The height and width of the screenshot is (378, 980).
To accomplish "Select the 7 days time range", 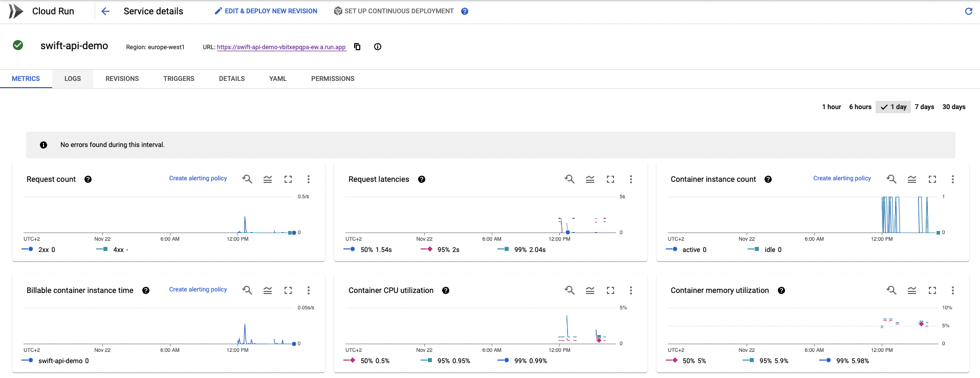I will (924, 107).
